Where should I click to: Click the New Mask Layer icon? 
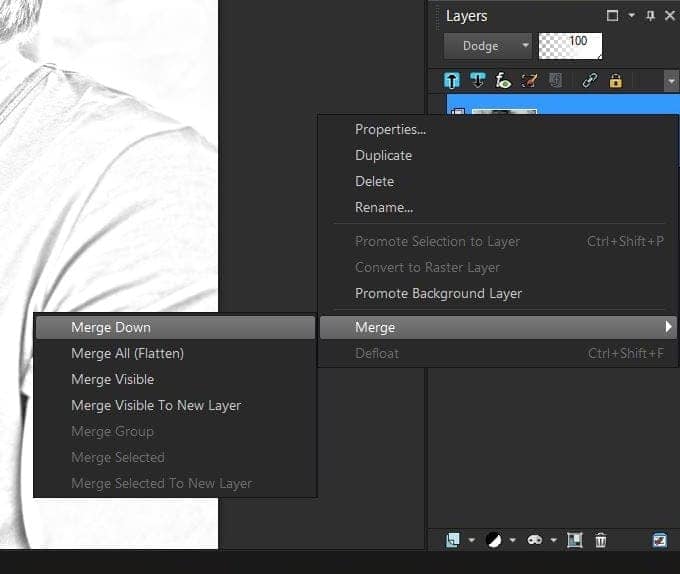point(535,540)
